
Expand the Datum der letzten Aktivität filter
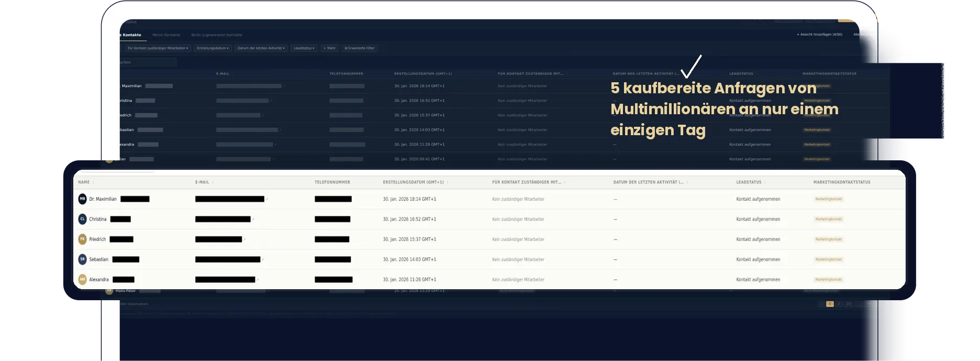coord(261,48)
